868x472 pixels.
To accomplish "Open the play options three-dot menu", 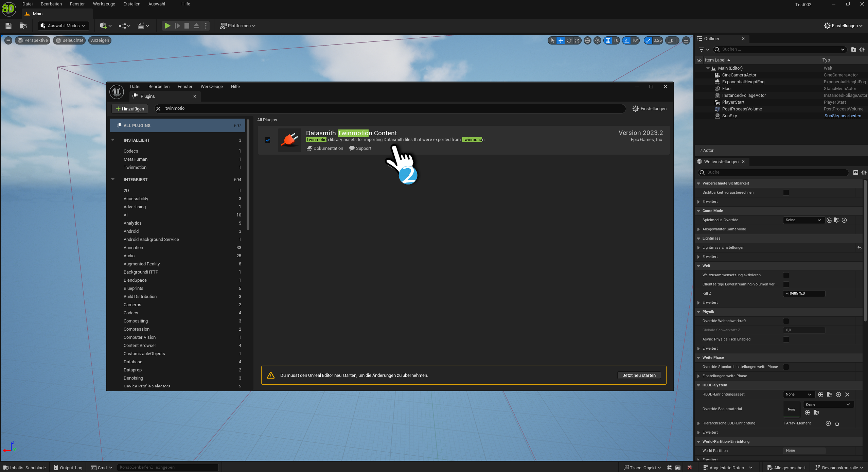I will click(x=206, y=26).
